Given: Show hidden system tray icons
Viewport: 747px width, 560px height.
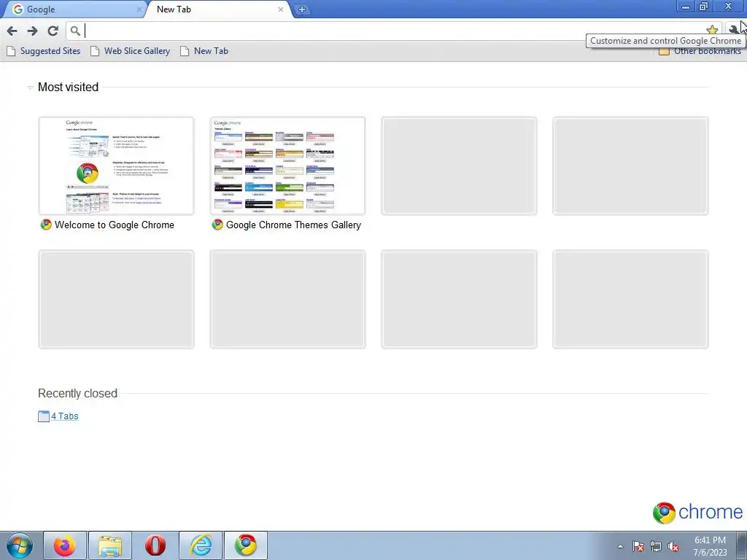Looking at the screenshot, I should 620,546.
